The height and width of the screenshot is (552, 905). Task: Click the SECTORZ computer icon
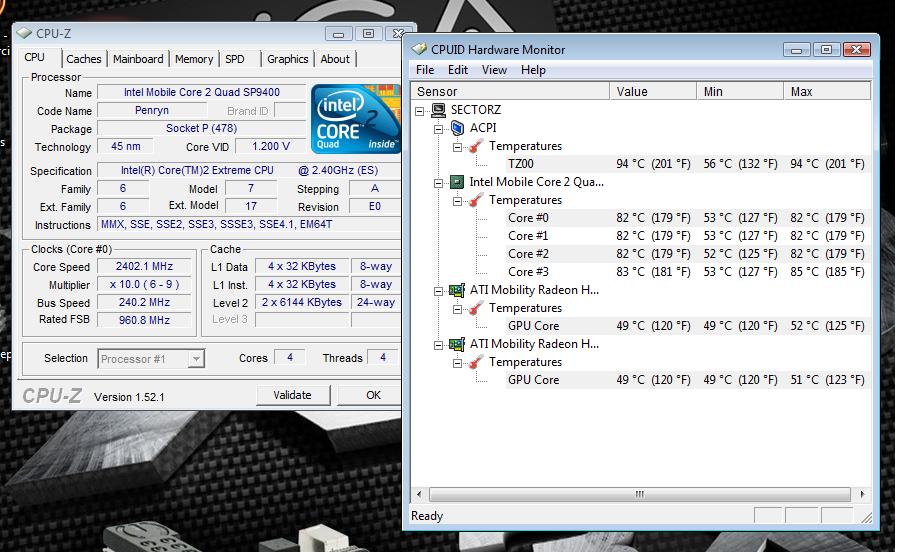click(x=438, y=110)
